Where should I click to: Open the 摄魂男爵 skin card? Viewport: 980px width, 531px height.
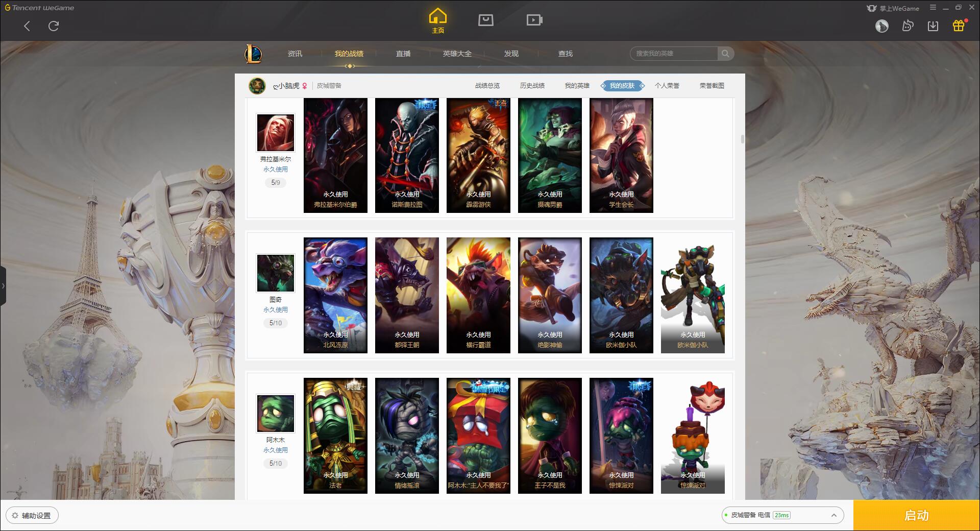(550, 155)
